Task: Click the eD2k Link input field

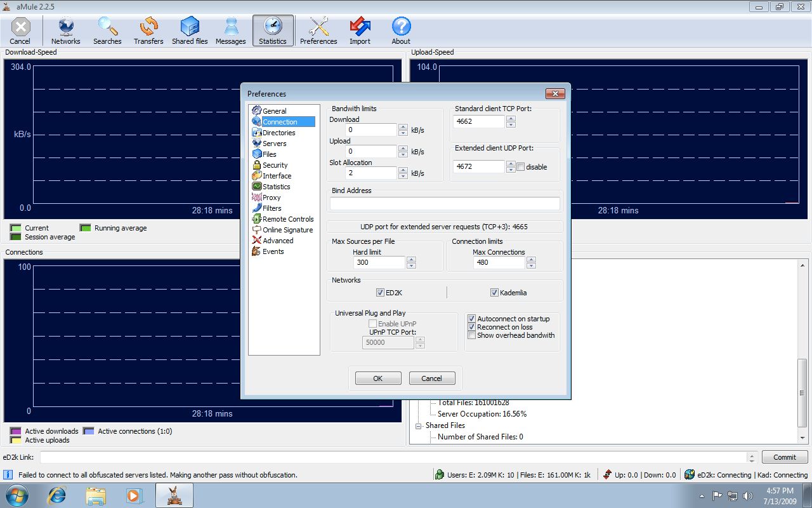Action: [393, 457]
